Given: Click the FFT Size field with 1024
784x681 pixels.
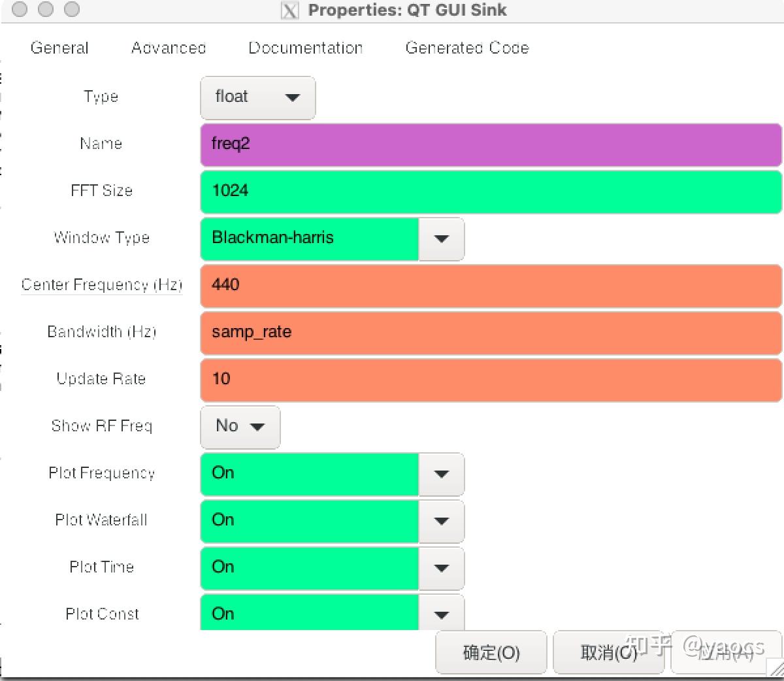Looking at the screenshot, I should [x=490, y=191].
